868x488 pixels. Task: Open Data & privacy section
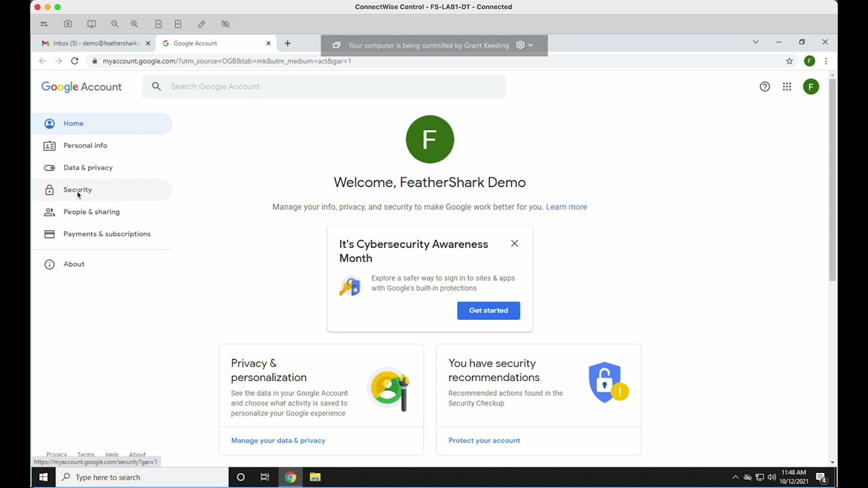(x=102, y=167)
